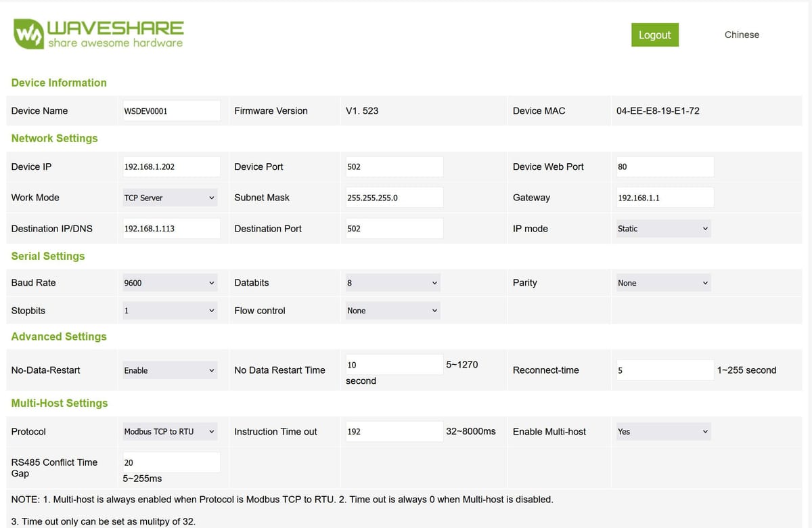Focus the Device IP input field
Viewport: 812px width, 528px height.
point(172,167)
